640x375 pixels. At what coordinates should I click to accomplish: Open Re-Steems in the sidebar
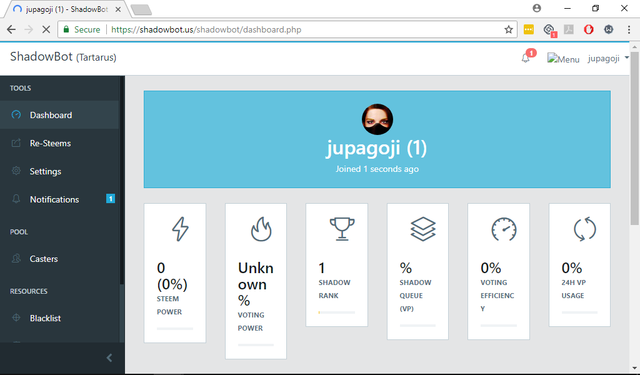pos(60,143)
